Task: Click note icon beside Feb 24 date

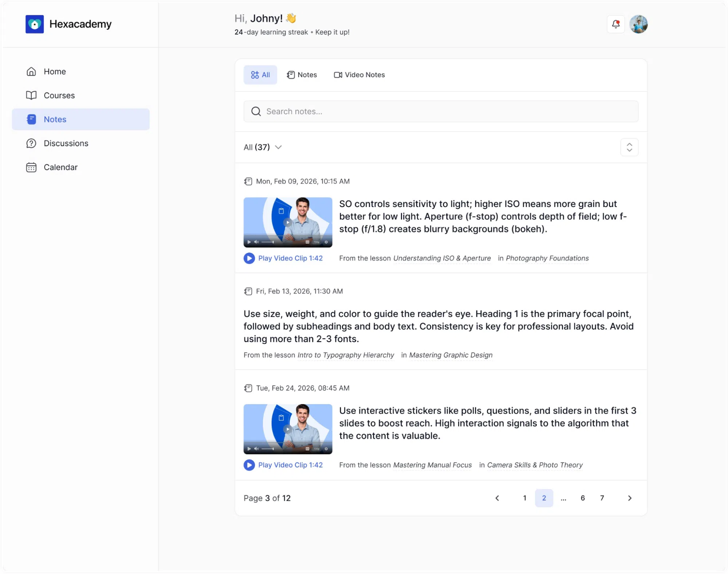Action: pyautogui.click(x=248, y=388)
